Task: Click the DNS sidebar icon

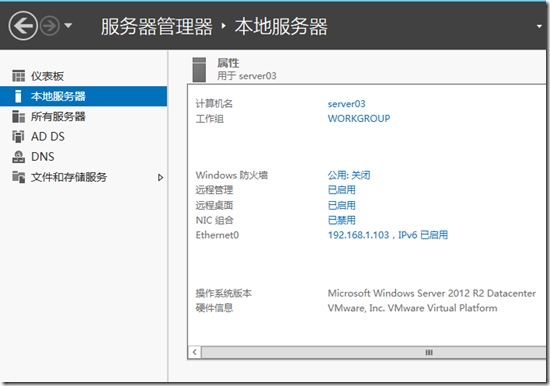Action: 19,157
